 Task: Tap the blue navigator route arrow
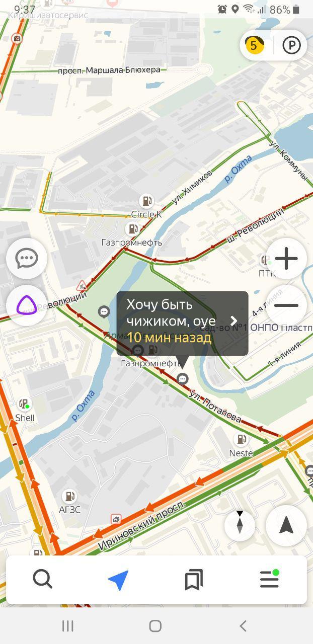click(118, 580)
